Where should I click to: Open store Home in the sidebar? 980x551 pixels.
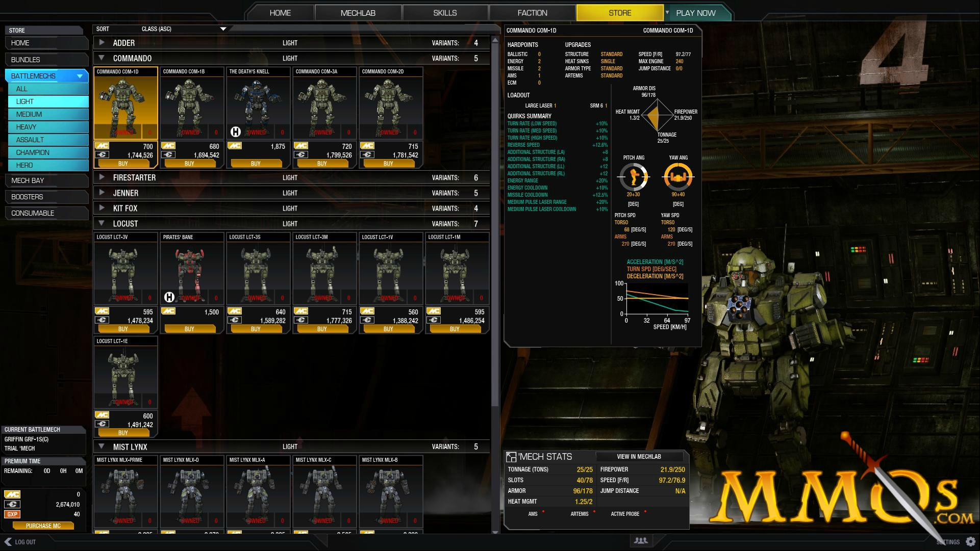46,43
